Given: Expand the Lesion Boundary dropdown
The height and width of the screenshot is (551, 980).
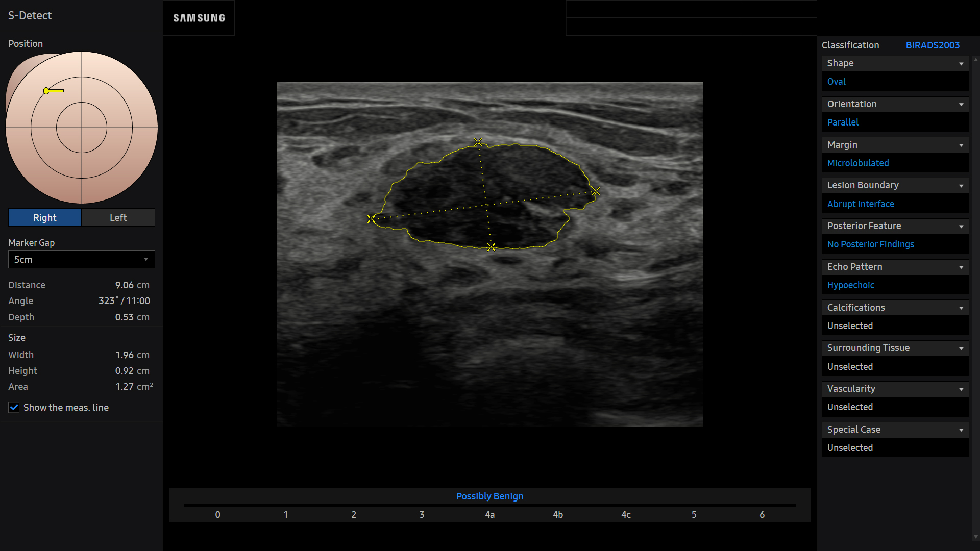Looking at the screenshot, I should (x=895, y=185).
